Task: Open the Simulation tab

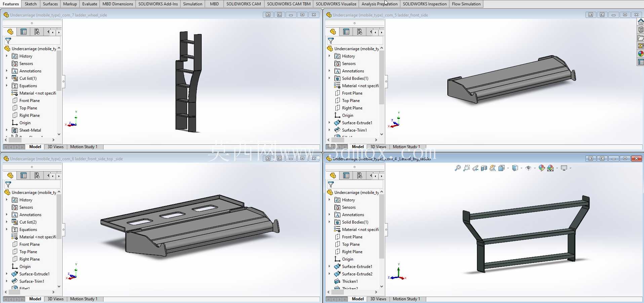Action: [x=193, y=4]
